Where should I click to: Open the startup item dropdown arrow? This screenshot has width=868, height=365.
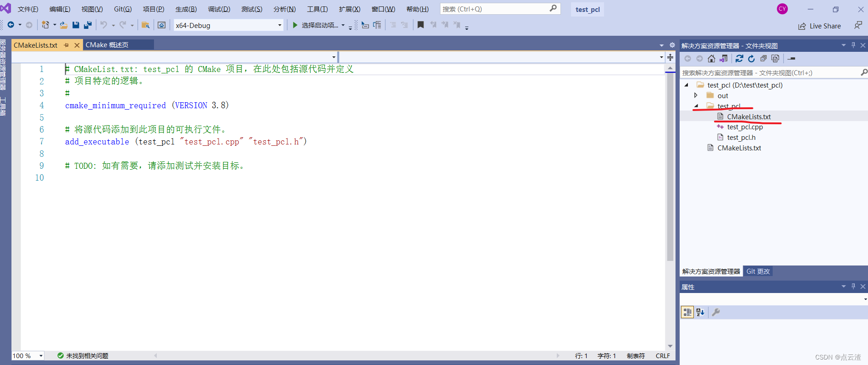[343, 25]
